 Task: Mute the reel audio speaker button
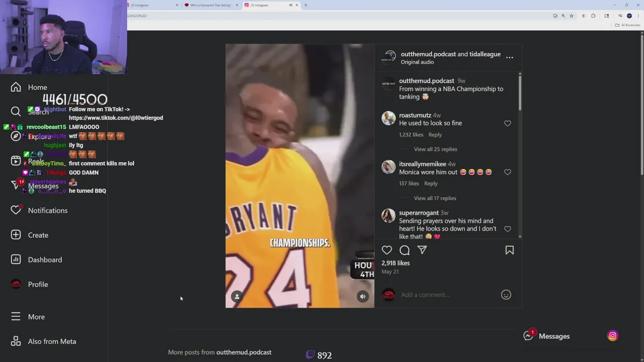363,297
